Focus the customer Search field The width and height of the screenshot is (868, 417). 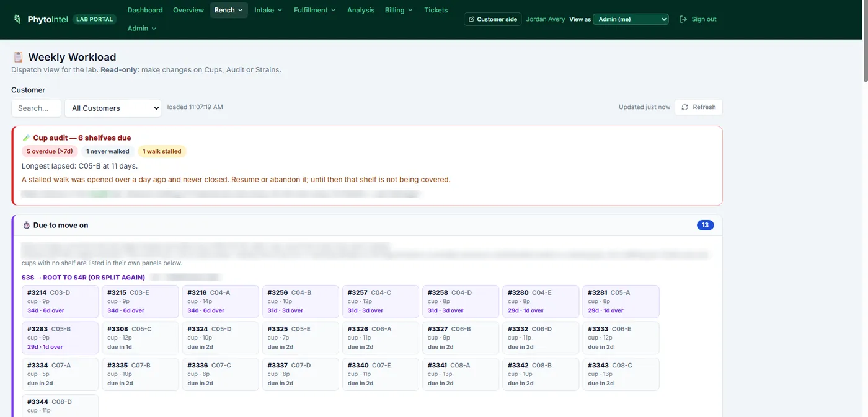click(36, 108)
